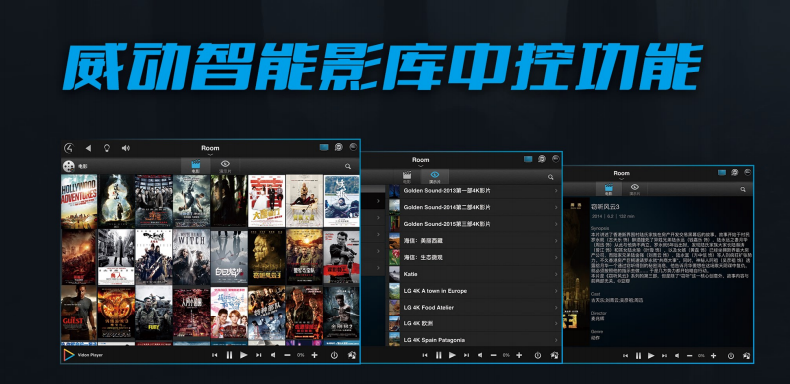Expand the Room selector in Golden Sound list window
Image resolution: width=790 pixels, height=384 pixels.
[421, 161]
